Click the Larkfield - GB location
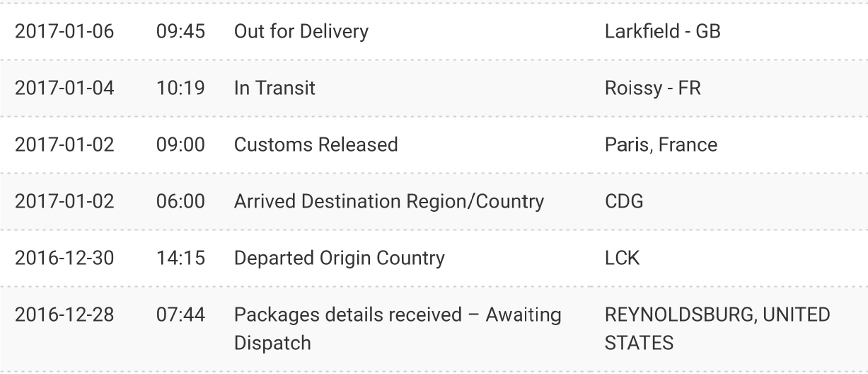This screenshot has width=868, height=374. tap(663, 32)
